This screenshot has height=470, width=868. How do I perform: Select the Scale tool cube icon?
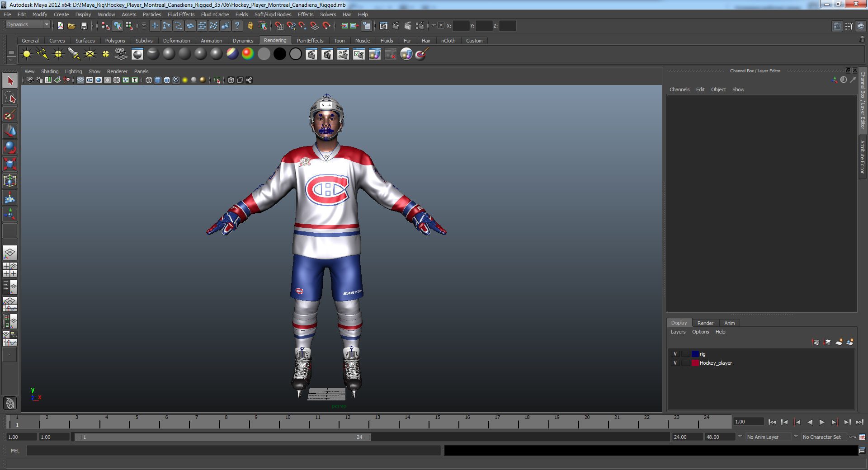click(x=10, y=164)
